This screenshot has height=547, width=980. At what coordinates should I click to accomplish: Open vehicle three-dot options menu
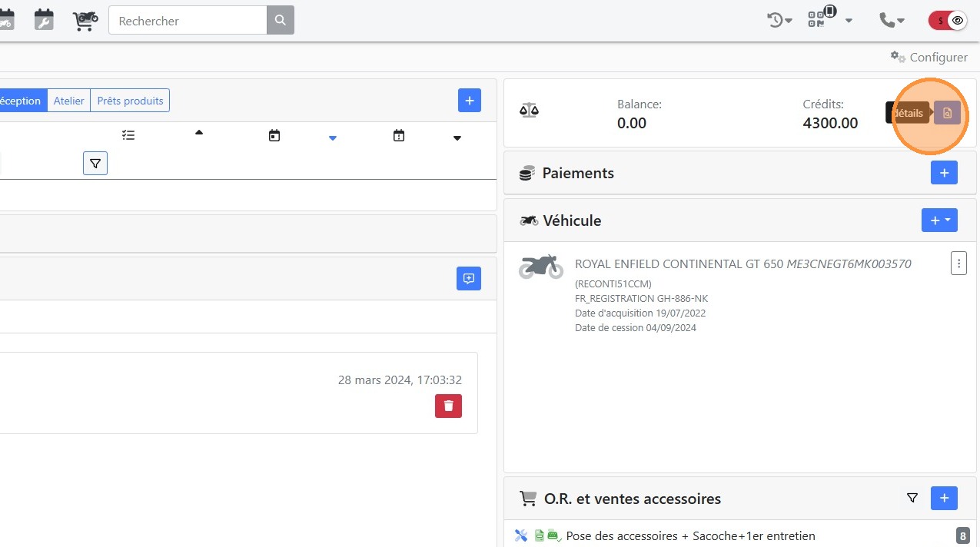tap(958, 263)
